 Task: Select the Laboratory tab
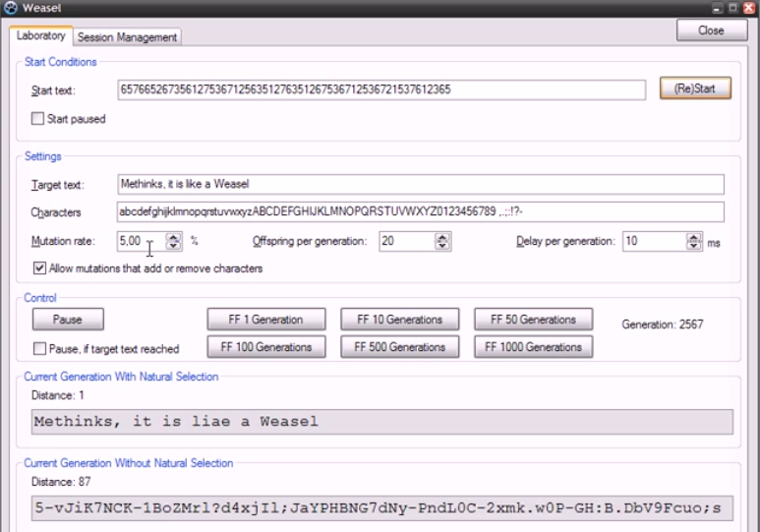pyautogui.click(x=41, y=36)
